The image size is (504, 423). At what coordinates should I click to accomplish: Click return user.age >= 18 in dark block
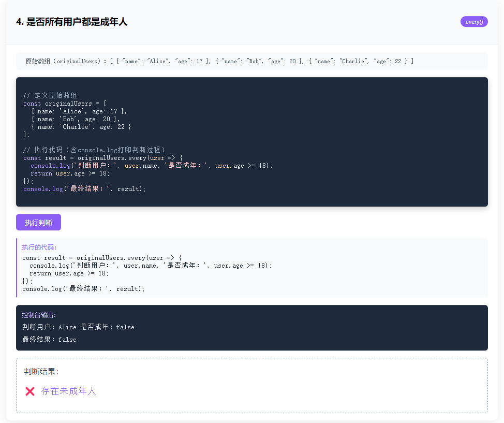pos(70,173)
